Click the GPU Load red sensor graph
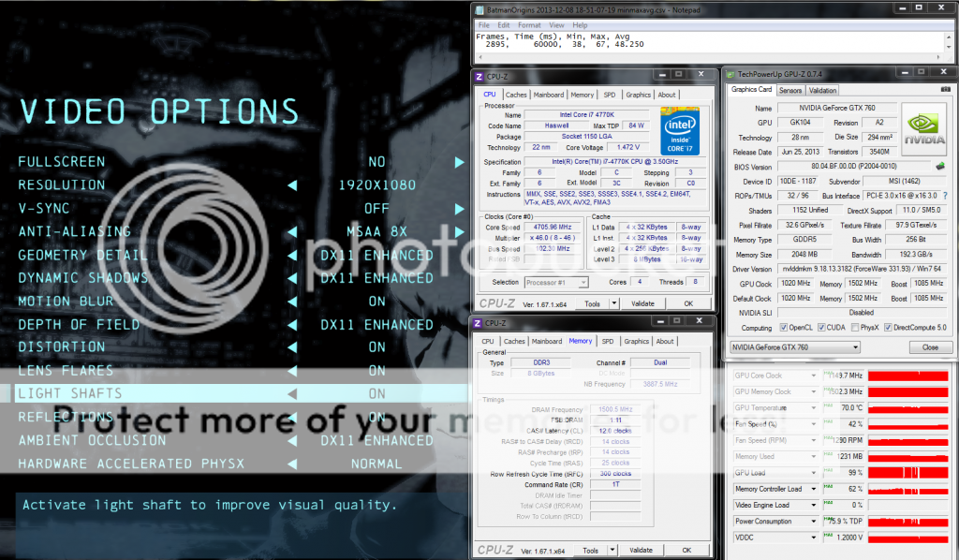959x560 pixels. (x=907, y=473)
